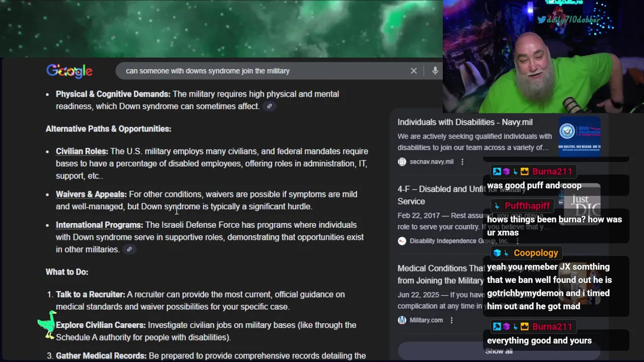Click the Military.com favicon

click(x=402, y=320)
